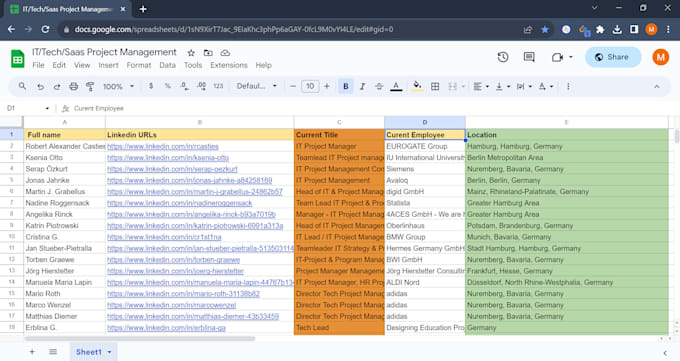Screen dimensions: 680x361
Task: Open text color picker
Action: tap(396, 86)
